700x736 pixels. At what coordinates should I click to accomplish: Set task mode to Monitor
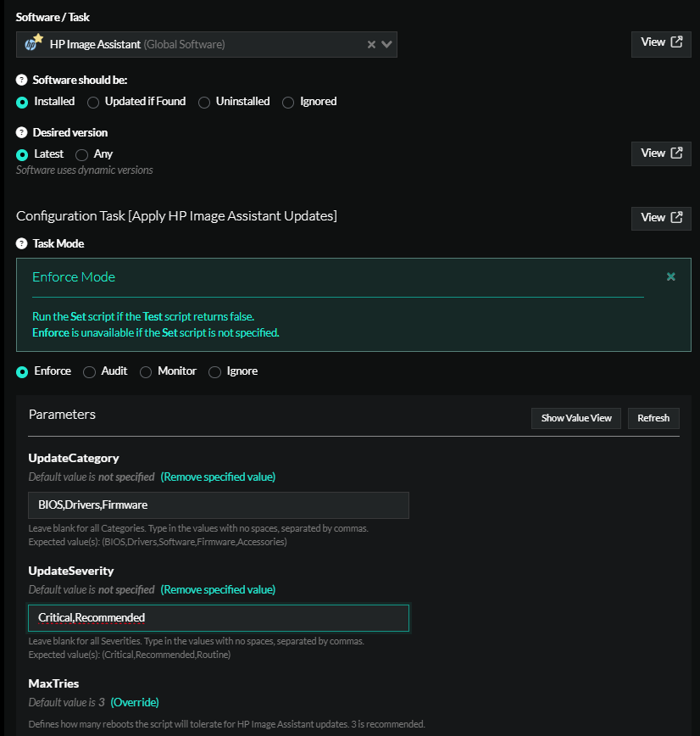pos(146,371)
